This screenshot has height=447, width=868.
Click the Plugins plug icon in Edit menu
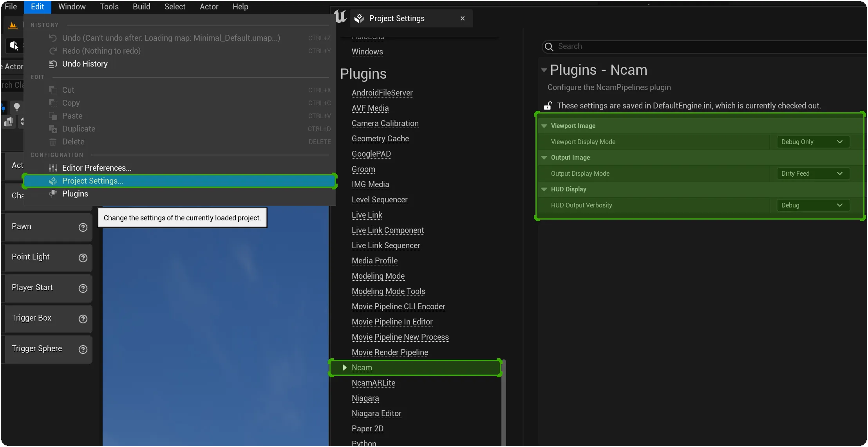tap(53, 194)
